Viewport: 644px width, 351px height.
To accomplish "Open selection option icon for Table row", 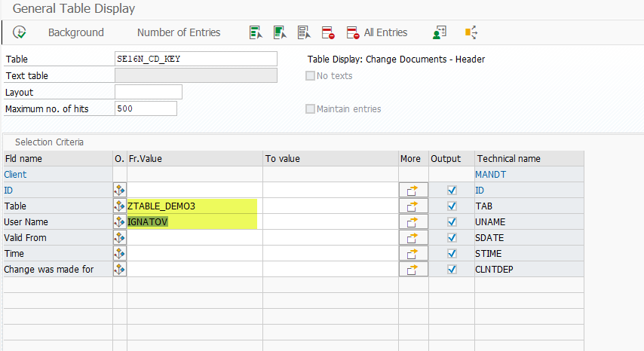I will click(119, 206).
